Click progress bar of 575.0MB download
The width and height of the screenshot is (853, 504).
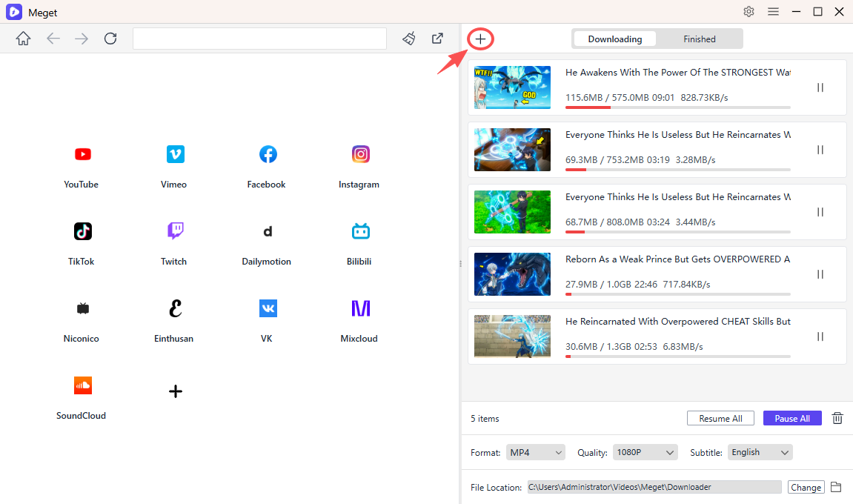coord(678,107)
